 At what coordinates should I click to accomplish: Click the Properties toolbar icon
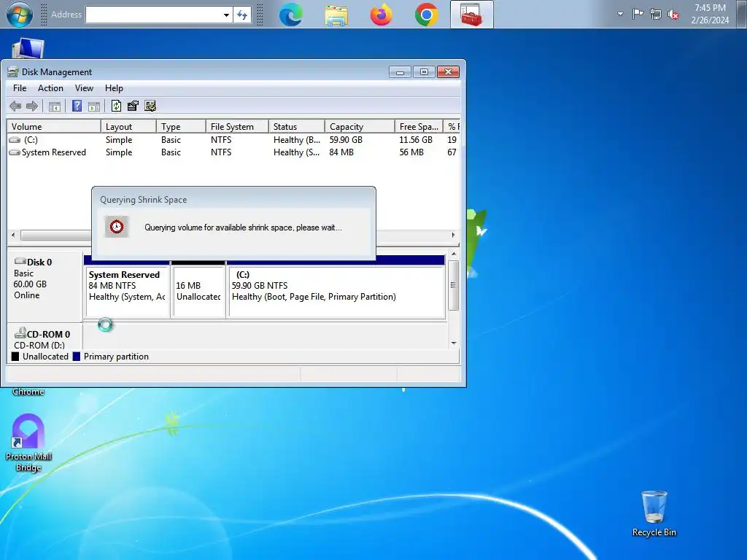133,106
